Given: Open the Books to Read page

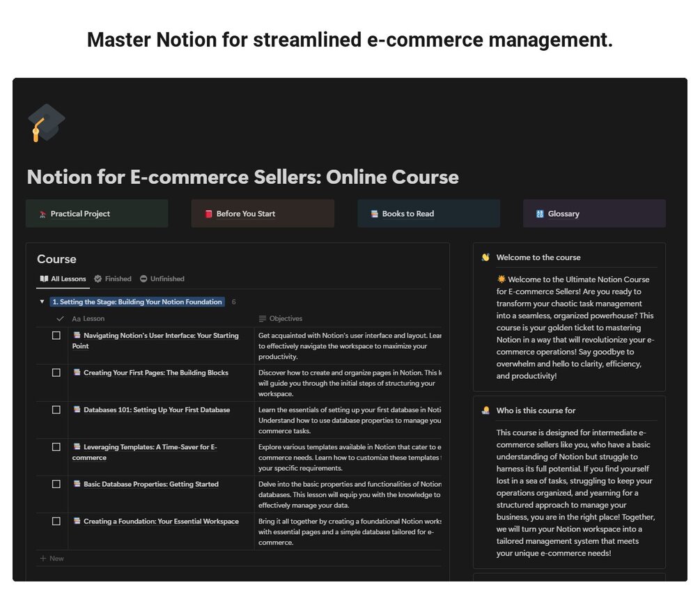Looking at the screenshot, I should (x=428, y=214).
